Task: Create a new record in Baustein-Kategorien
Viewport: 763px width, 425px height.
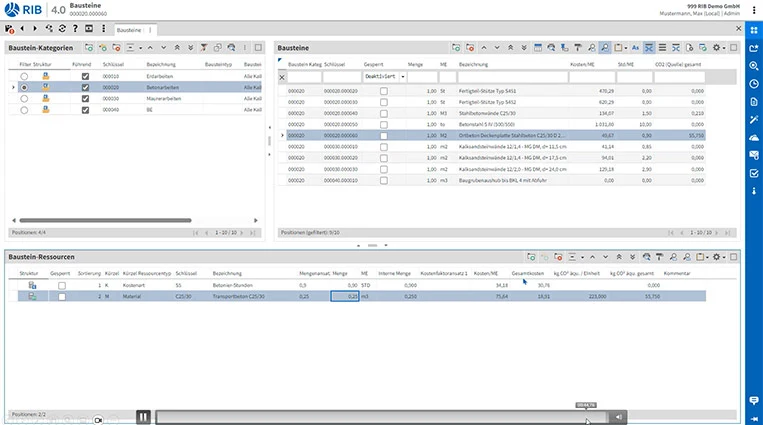Action: 89,48
